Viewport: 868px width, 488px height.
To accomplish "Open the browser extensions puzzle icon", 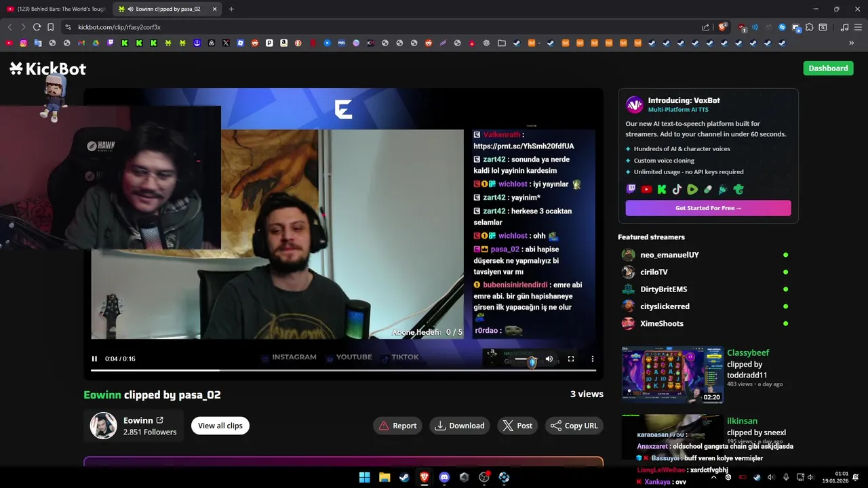I will tap(809, 27).
